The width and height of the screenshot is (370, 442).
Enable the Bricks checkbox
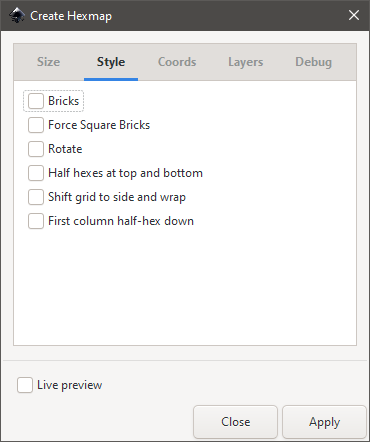coord(36,101)
